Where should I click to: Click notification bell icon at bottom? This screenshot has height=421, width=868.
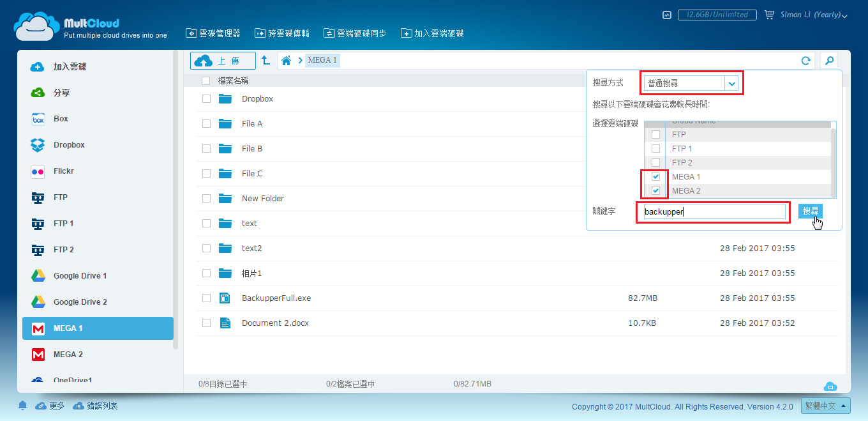coord(23,406)
